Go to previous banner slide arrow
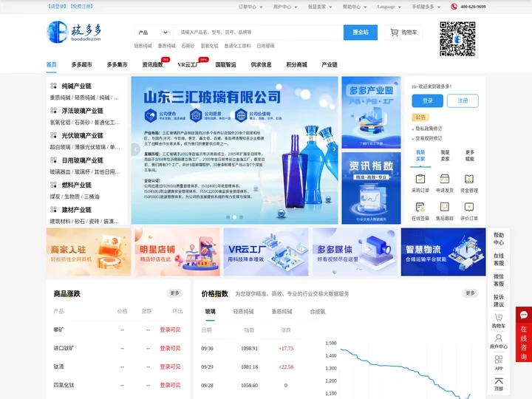The image size is (532, 399). tap(135, 149)
